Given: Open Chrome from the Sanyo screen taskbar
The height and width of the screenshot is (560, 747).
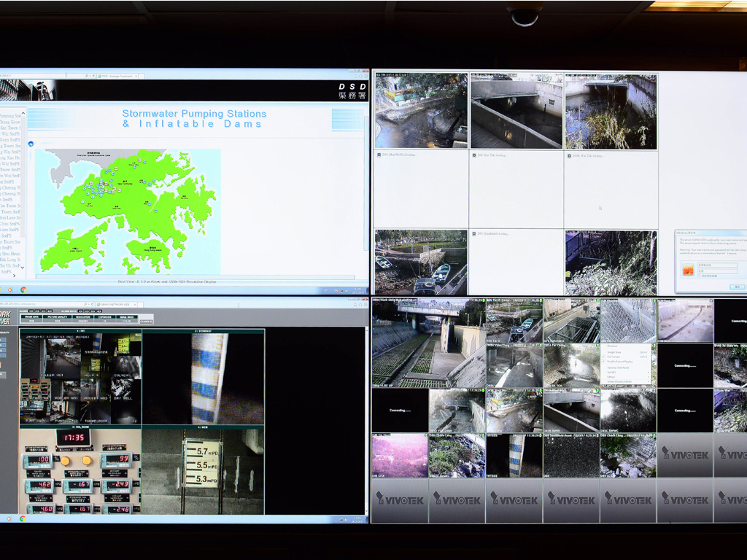Looking at the screenshot, I should pyautogui.click(x=23, y=518).
